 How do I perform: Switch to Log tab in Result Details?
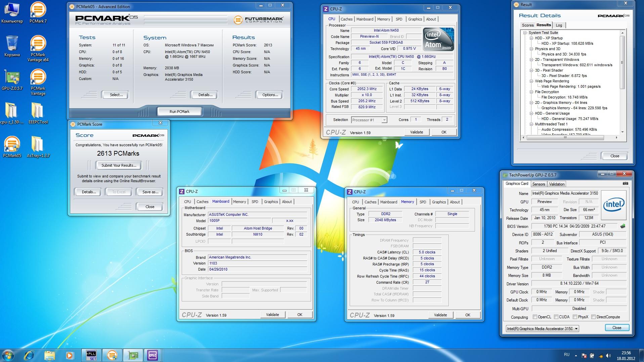tap(559, 25)
